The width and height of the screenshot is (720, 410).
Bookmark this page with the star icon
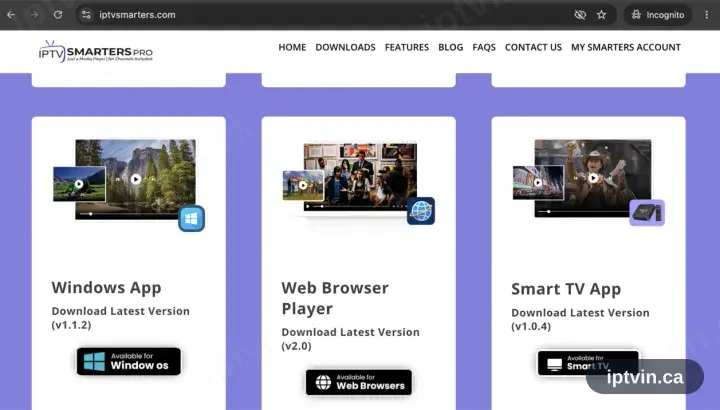click(x=602, y=15)
